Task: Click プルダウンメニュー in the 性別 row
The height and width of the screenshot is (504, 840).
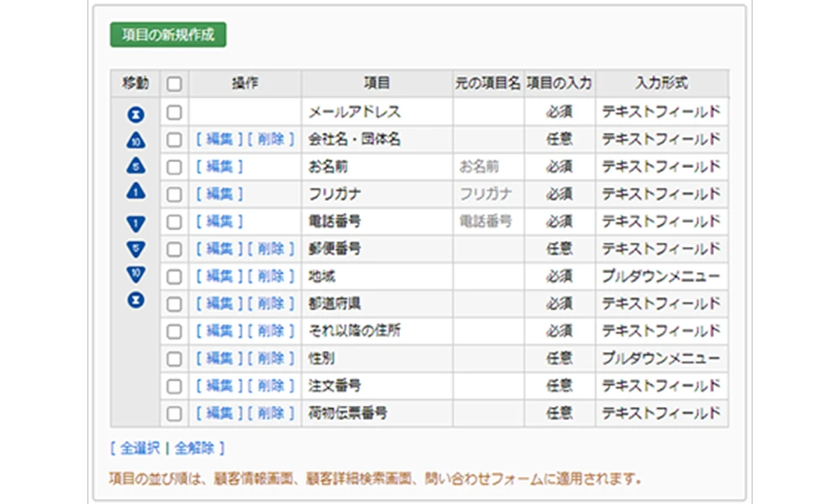Action: coord(660,359)
